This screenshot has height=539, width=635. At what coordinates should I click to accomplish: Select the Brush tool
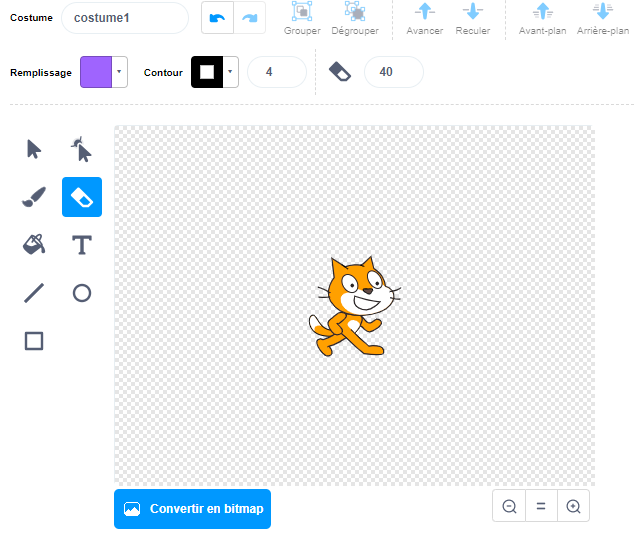(x=34, y=197)
